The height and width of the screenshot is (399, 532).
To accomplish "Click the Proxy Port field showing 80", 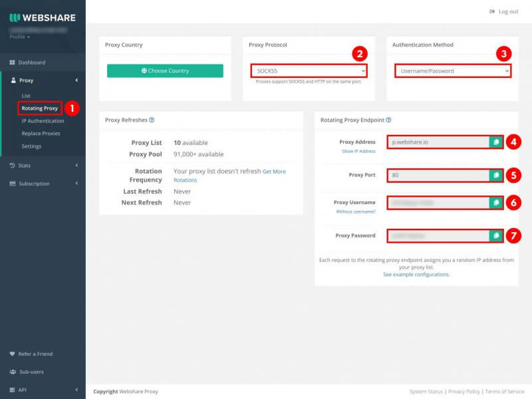I will pos(438,175).
